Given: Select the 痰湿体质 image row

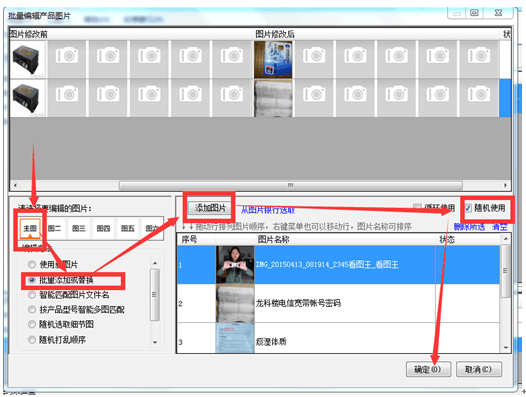Looking at the screenshot, I should pyautogui.click(x=338, y=338).
